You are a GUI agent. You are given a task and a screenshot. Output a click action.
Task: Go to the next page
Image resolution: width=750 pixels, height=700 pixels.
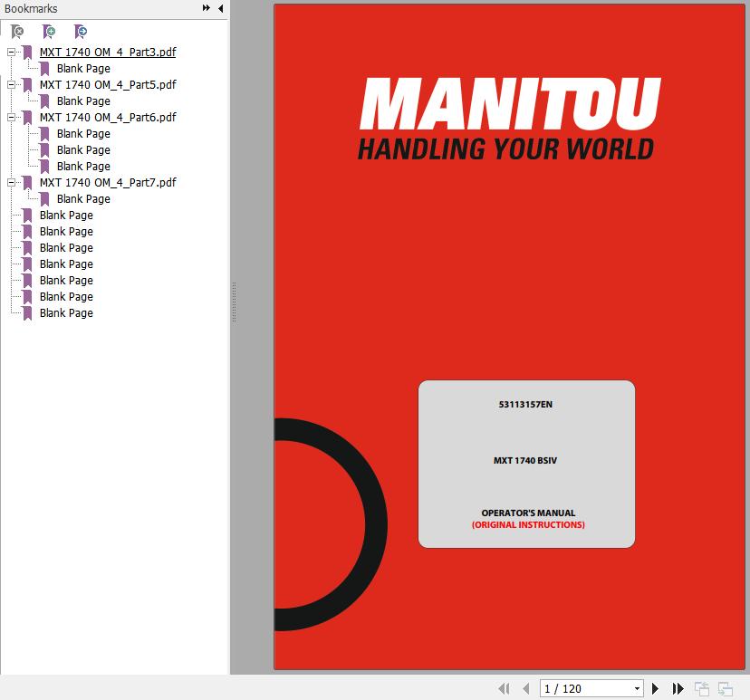655,688
